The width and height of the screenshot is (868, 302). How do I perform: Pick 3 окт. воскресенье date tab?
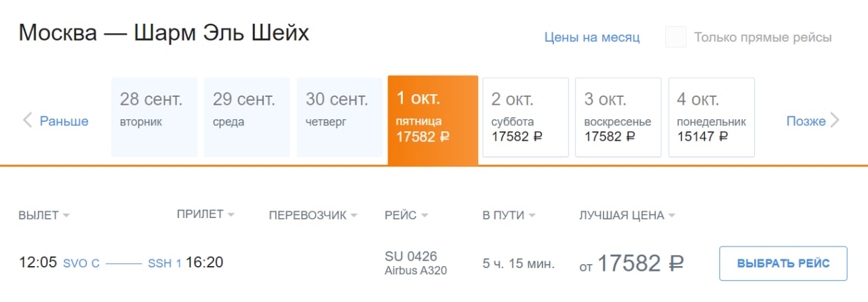coord(618,118)
